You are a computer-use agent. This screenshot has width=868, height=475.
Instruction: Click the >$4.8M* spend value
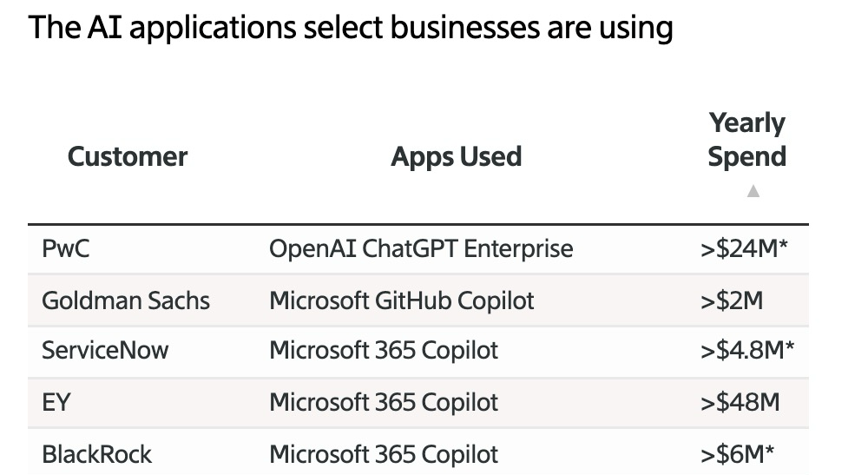click(746, 351)
